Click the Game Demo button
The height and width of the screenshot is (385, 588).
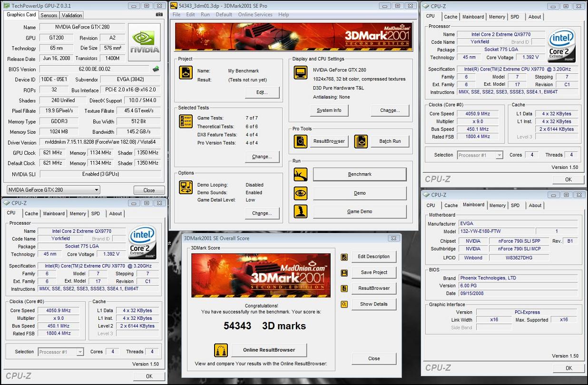coord(360,211)
